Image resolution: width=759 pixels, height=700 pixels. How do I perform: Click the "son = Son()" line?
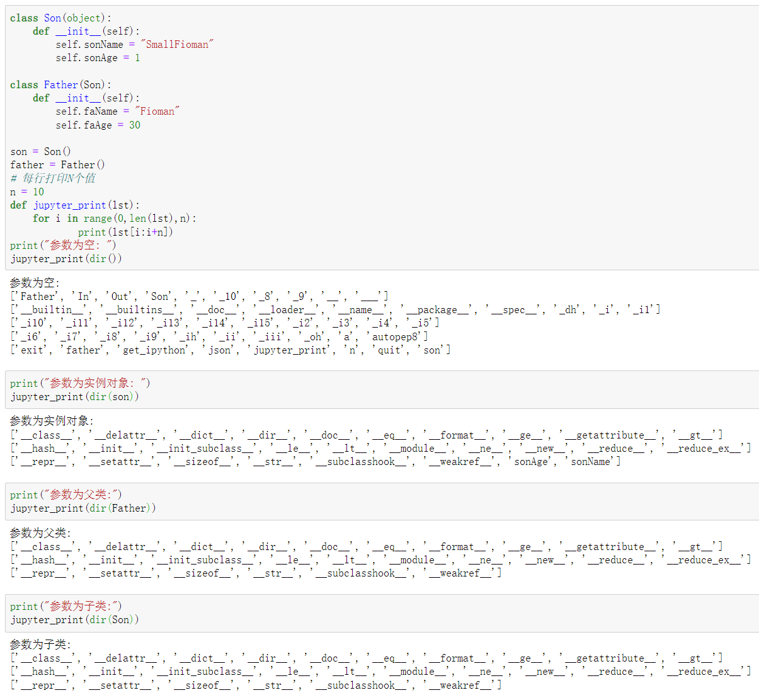click(x=40, y=151)
